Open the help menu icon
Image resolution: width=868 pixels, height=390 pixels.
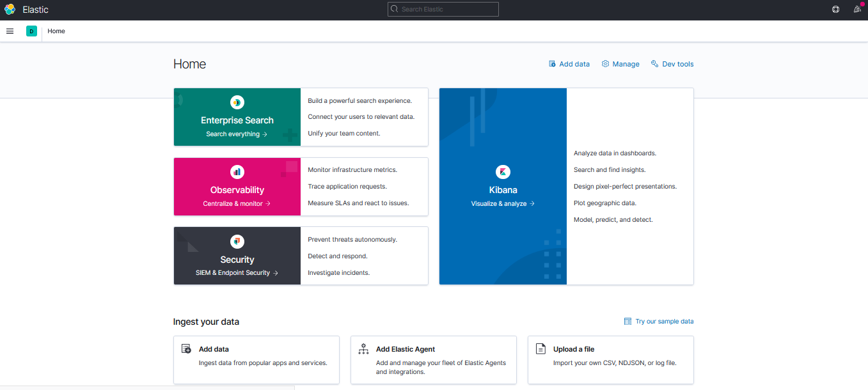pyautogui.click(x=835, y=10)
